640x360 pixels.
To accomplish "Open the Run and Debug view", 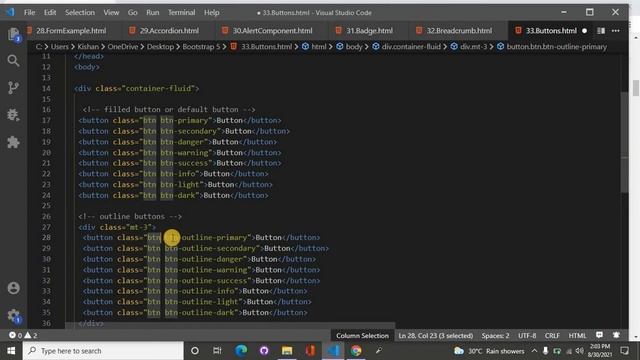I will [13, 115].
